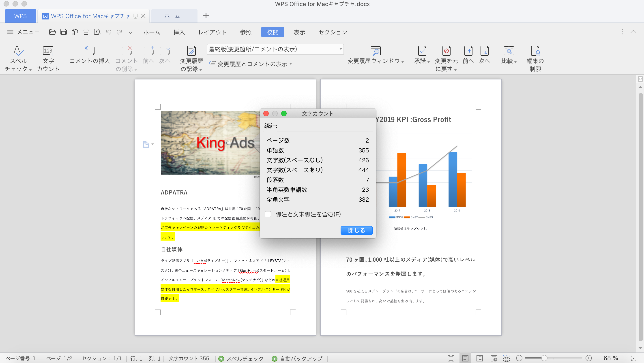Screen dimensions: 644x363
Task: Toggle スペルチェック in status bar
Action: coord(241,358)
